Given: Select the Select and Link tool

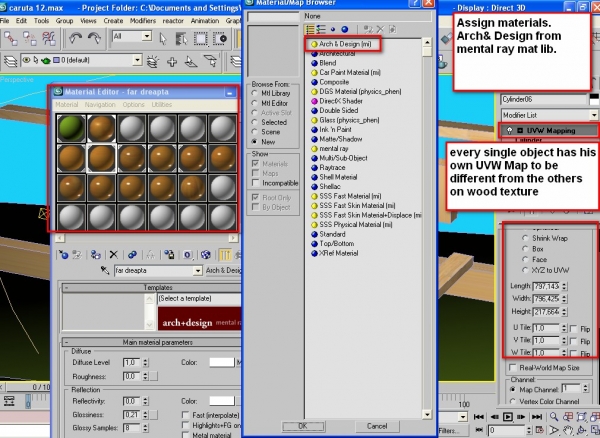Looking at the screenshot, I should (10, 39).
